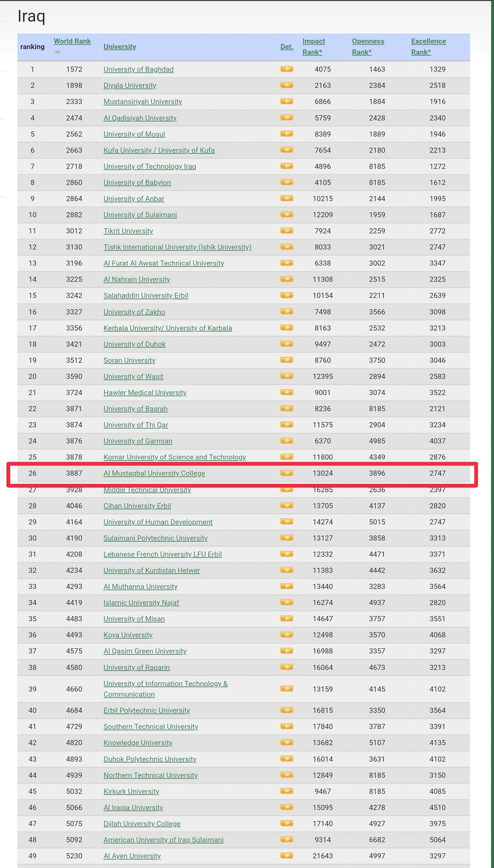This screenshot has width=494, height=868.
Task: Open details icon for Hawler Medical University
Action: pos(287,392)
